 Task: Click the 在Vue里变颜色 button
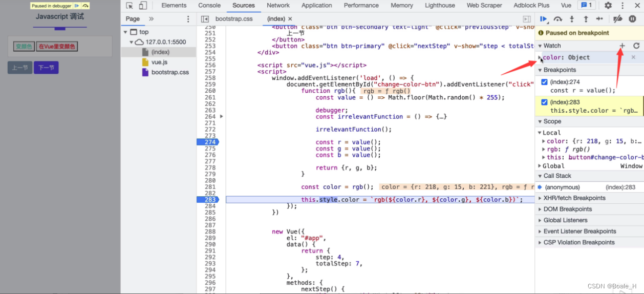pos(57,47)
